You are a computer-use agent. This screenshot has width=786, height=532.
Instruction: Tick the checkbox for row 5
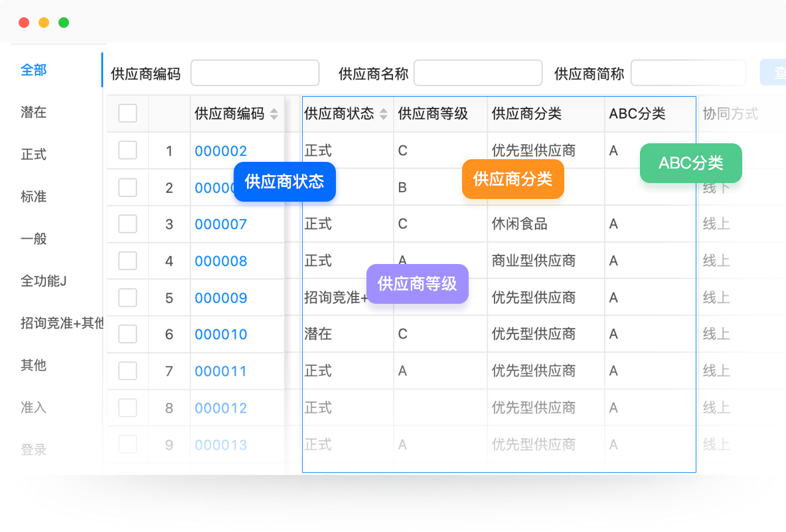coord(127,298)
